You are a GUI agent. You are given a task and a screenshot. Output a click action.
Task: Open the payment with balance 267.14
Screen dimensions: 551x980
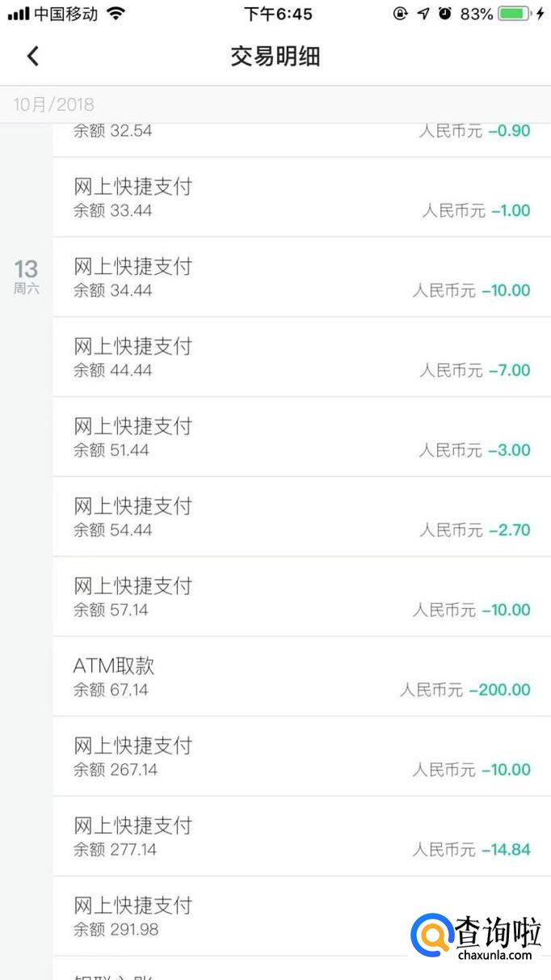(x=301, y=757)
